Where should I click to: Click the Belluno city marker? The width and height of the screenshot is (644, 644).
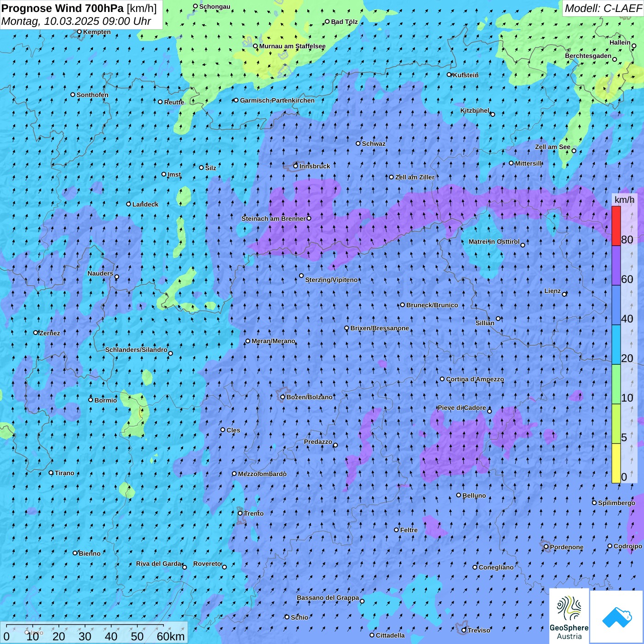click(x=459, y=495)
